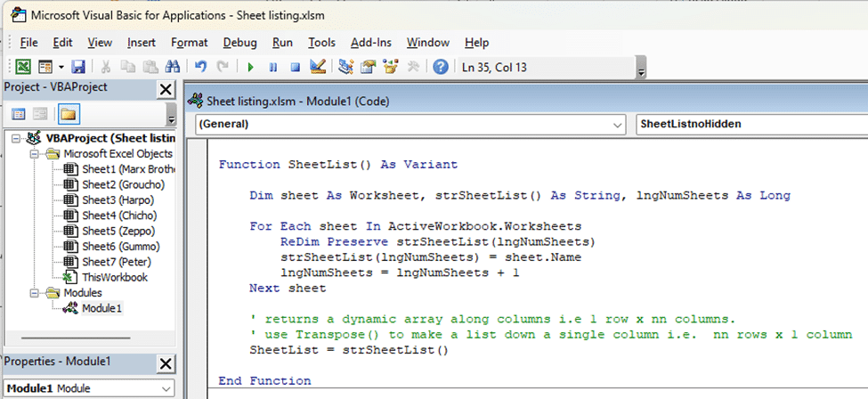868x399 pixels.
Task: Click the Redo arrow icon
Action: (x=223, y=67)
